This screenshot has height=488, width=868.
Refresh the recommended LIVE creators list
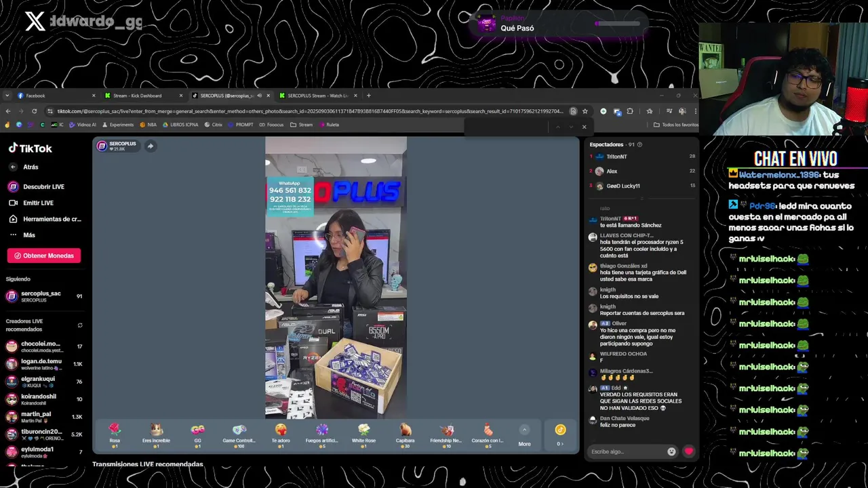[80, 325]
